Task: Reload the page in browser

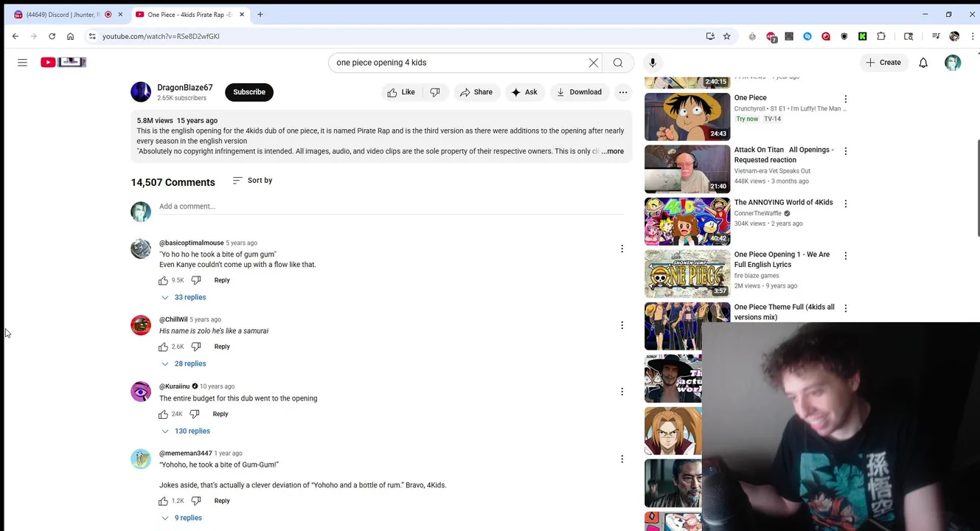Action: [x=52, y=36]
